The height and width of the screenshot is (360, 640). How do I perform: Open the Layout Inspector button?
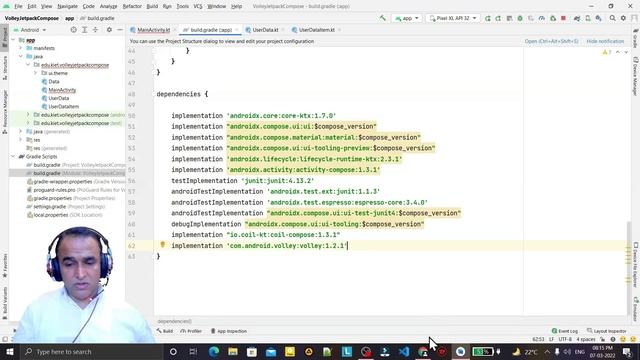pos(606,331)
